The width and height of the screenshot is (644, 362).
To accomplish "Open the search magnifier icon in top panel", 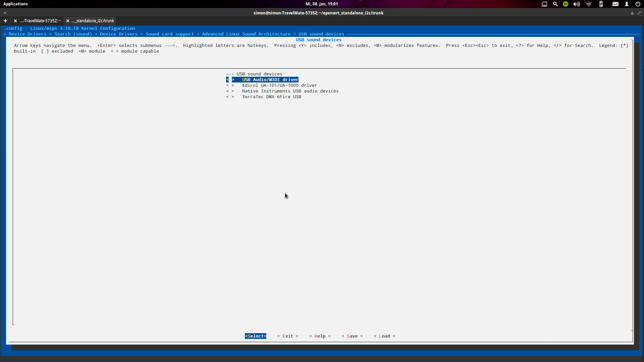I will tap(555, 4).
